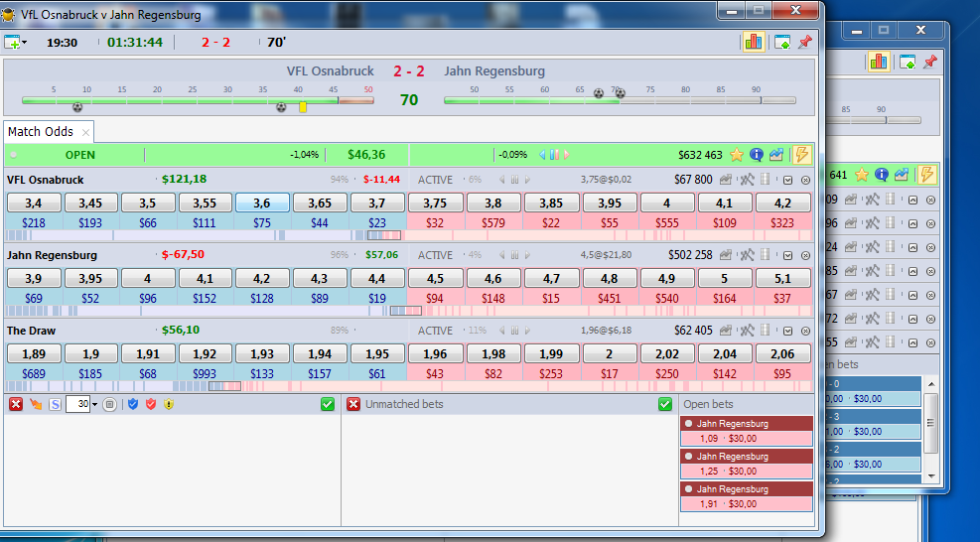Open the stake amount 30 dropdown arrow
Screen dimensions: 980x542
(94, 404)
